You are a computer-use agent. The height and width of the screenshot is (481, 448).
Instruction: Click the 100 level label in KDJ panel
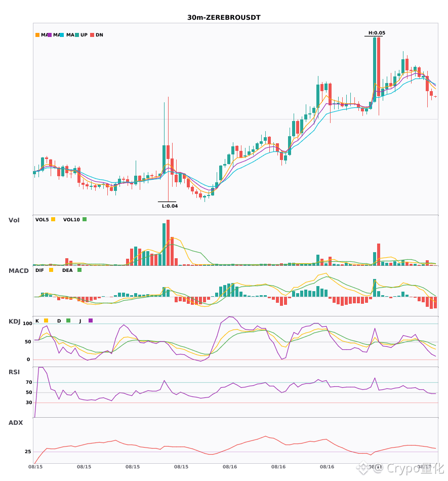coord(28,324)
